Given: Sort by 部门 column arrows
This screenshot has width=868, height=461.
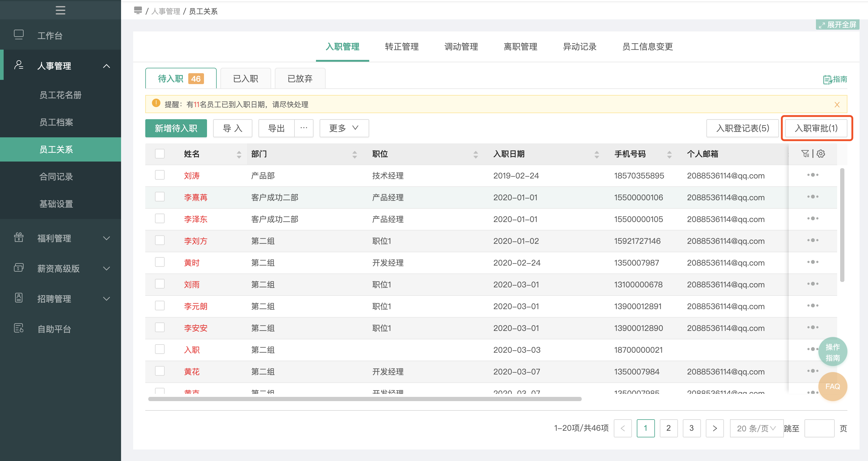Looking at the screenshot, I should pos(354,155).
